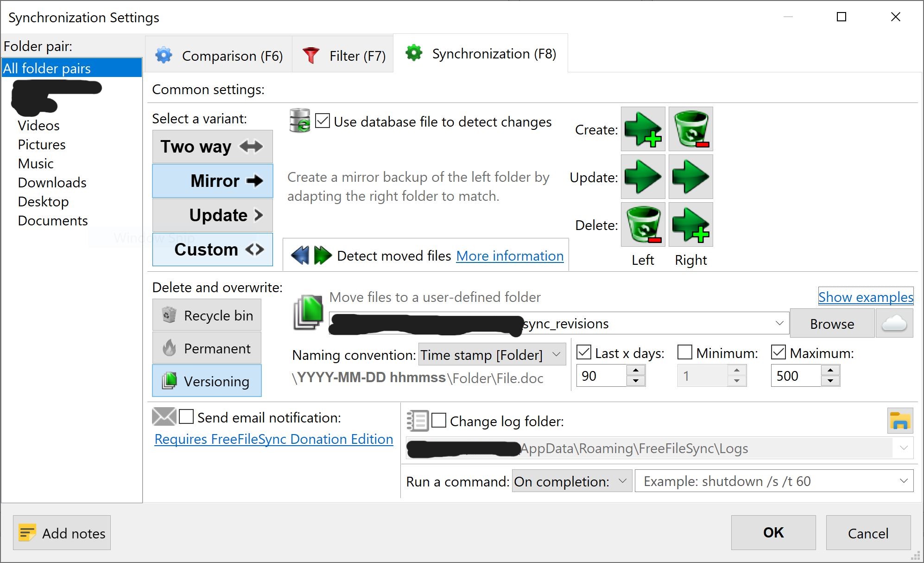
Task: Enable Send email notification checkbox
Action: (186, 416)
